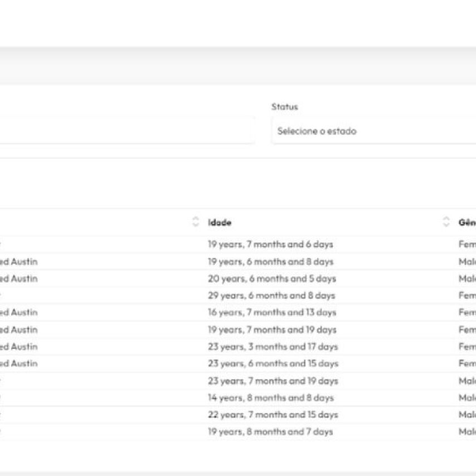Select row with 16 years, 7 months and 13 days
476x476 pixels.
[x=271, y=312]
